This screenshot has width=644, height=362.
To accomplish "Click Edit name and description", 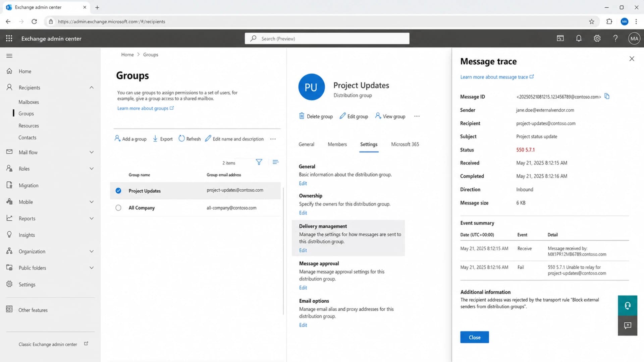I will point(234,139).
